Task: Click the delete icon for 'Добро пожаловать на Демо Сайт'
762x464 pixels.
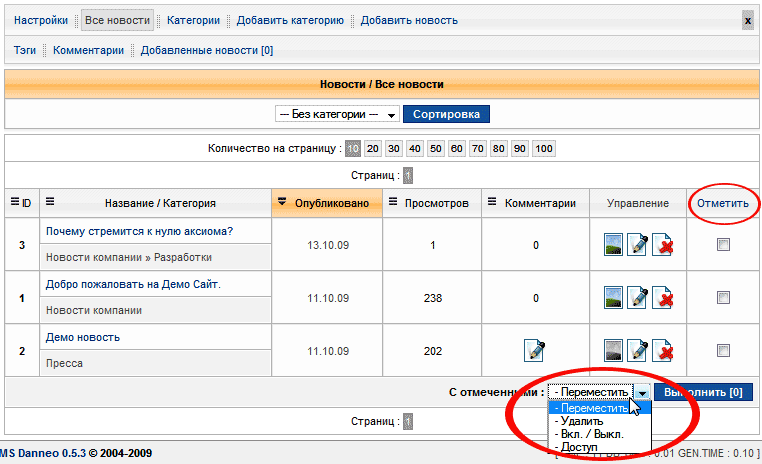Action: point(663,297)
